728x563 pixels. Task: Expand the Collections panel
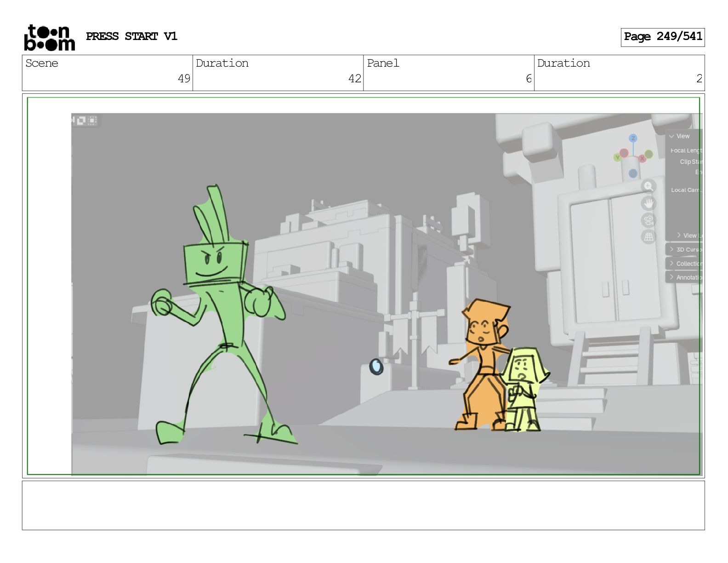(x=685, y=264)
